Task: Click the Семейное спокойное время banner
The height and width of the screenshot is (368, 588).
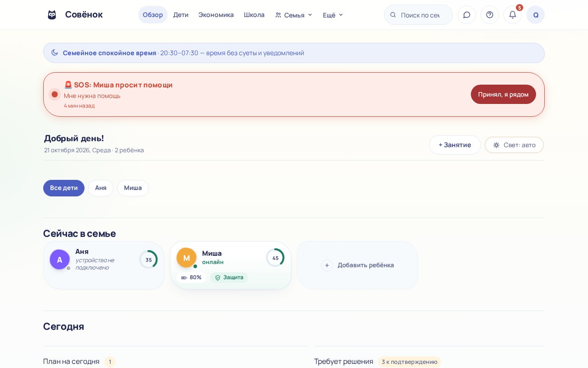Action: click(294, 53)
